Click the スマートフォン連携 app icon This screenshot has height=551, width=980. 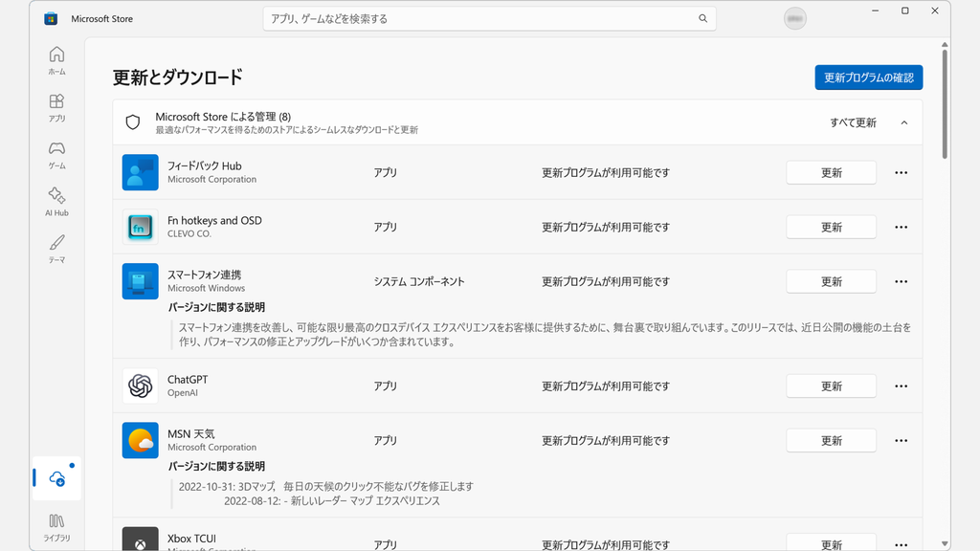tap(140, 281)
